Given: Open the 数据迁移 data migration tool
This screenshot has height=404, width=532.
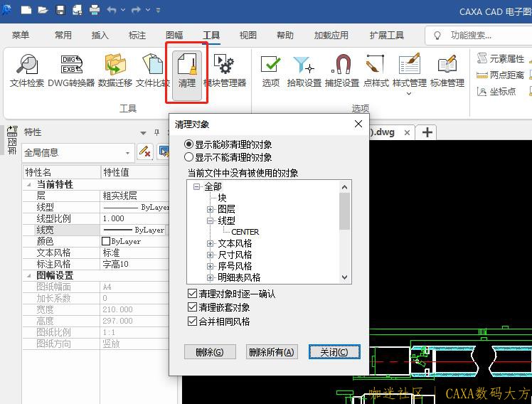Looking at the screenshot, I should coord(115,70).
